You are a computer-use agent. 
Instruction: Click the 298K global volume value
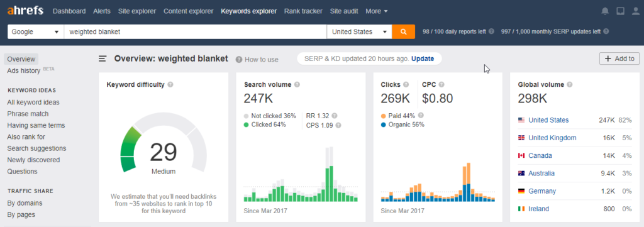coord(532,99)
